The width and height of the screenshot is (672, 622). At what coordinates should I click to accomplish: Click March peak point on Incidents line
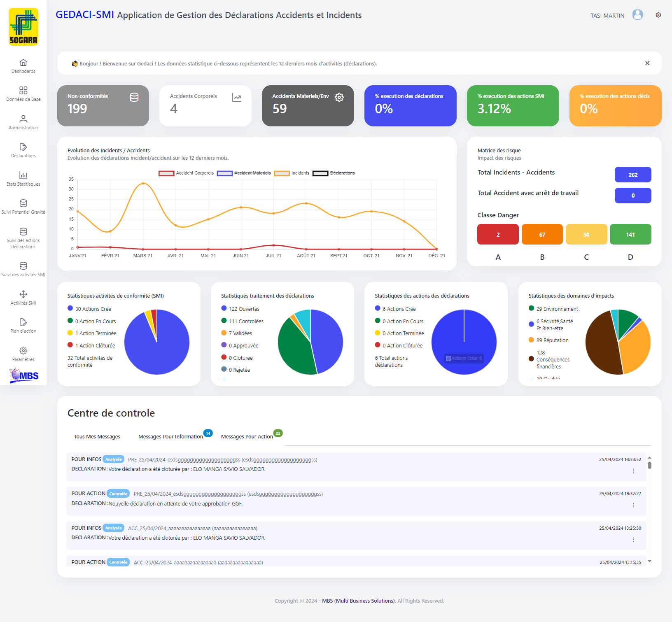(x=143, y=183)
